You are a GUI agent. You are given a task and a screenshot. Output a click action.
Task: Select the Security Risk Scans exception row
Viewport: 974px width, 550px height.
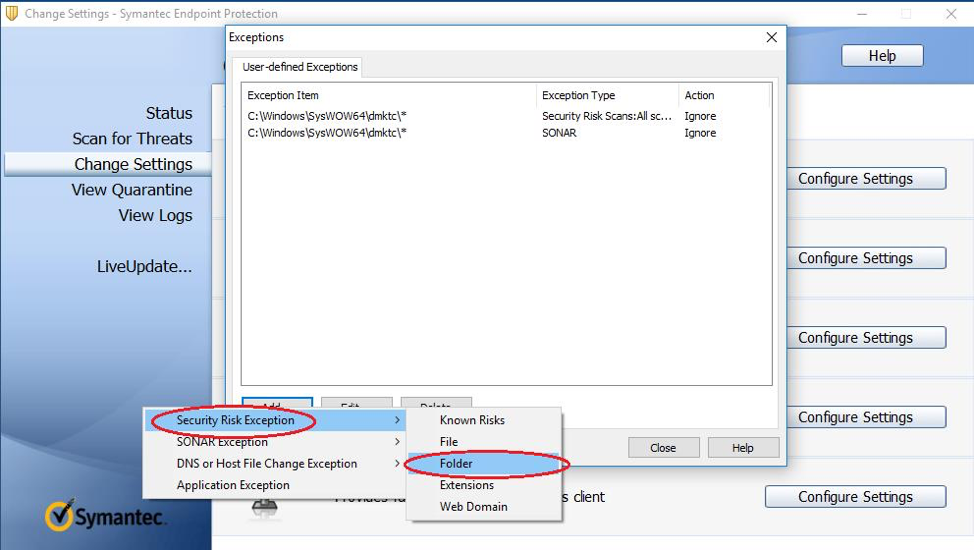coord(506,116)
